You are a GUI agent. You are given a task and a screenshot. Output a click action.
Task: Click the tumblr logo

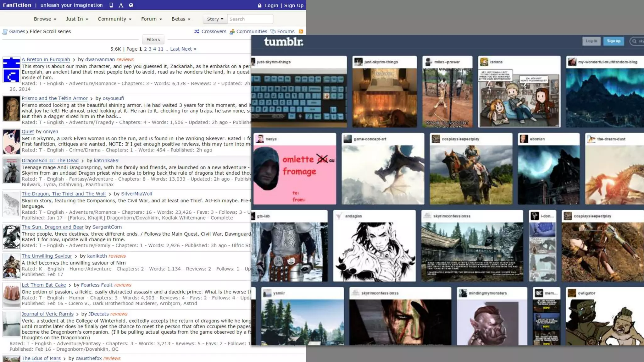[x=283, y=41]
